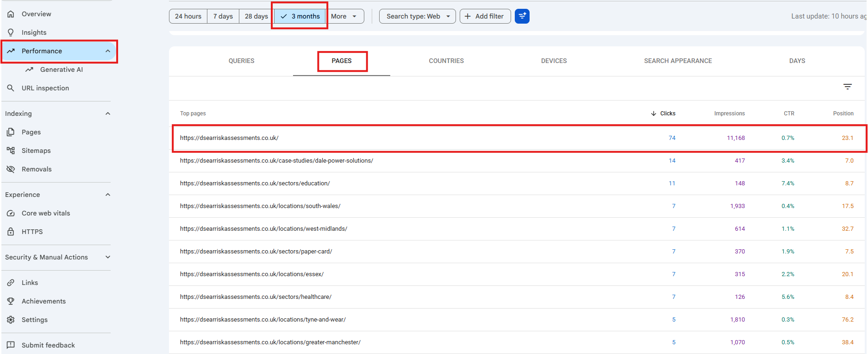Switch to the DAYS tab
The image size is (868, 354).
point(797,61)
